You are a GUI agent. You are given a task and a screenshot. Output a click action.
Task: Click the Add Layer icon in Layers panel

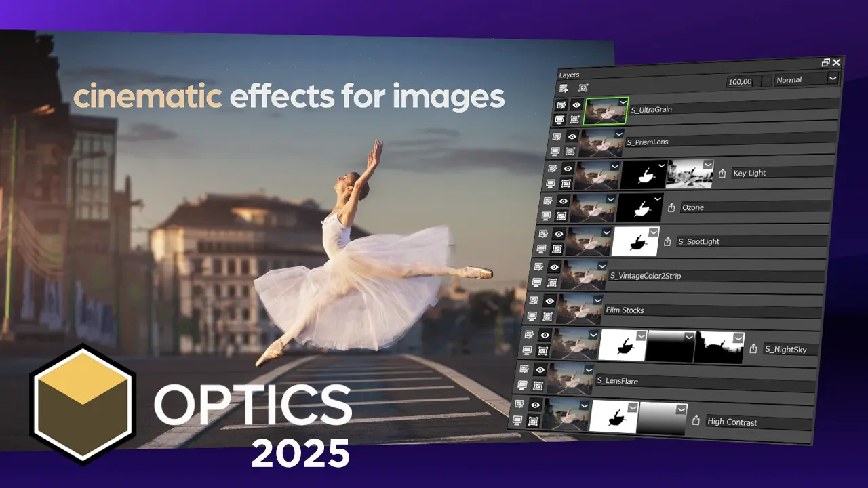tap(564, 88)
